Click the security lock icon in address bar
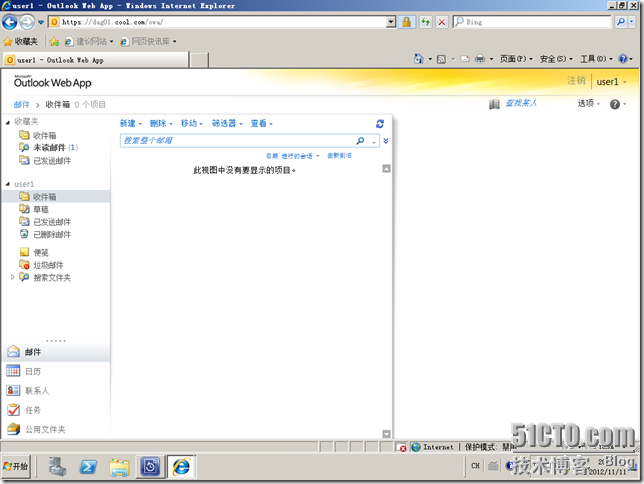The image size is (644, 484). pos(407,22)
